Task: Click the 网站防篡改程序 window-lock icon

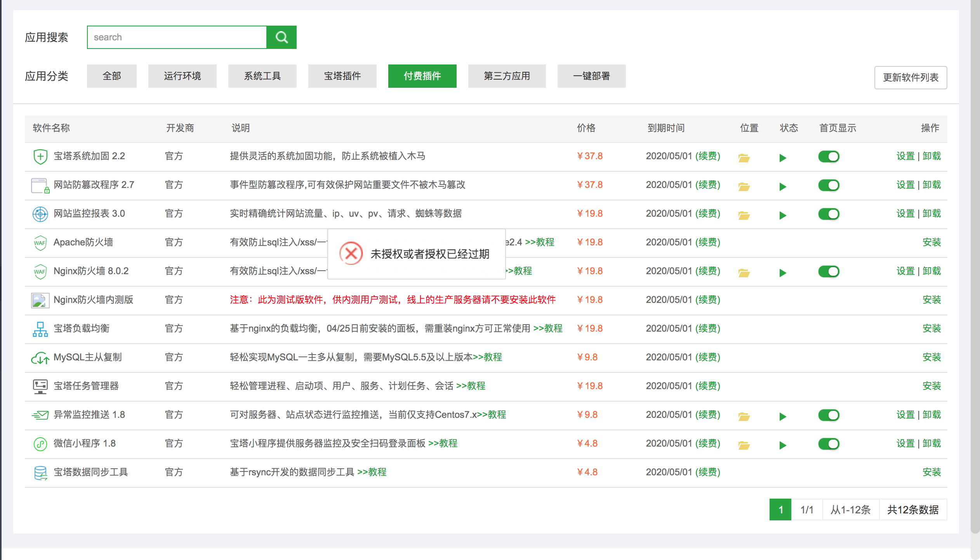Action: [40, 186]
